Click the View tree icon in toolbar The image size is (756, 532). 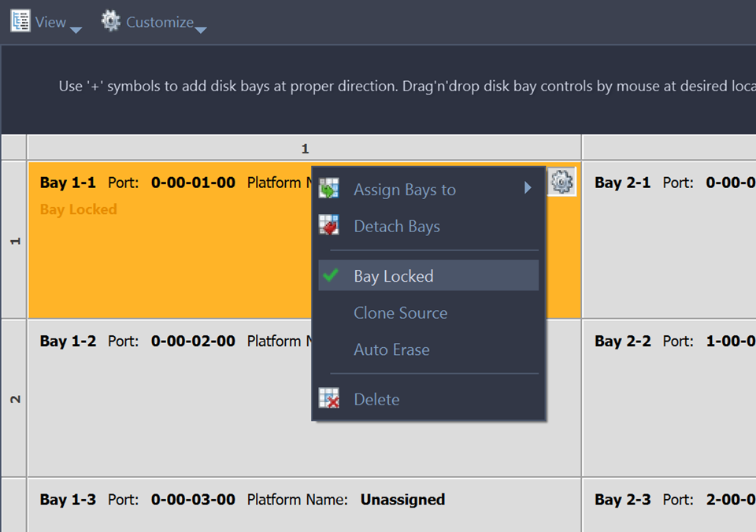[20, 21]
